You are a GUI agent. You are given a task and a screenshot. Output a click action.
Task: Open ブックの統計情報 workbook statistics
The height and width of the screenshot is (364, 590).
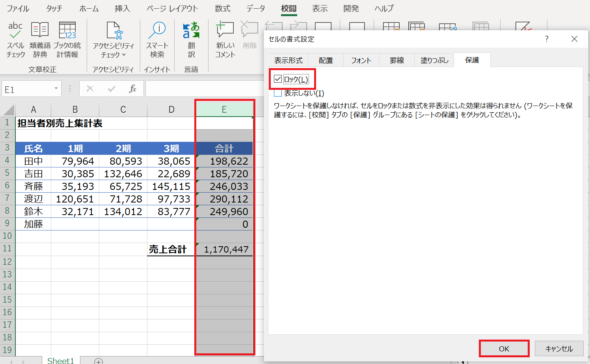pyautogui.click(x=67, y=39)
